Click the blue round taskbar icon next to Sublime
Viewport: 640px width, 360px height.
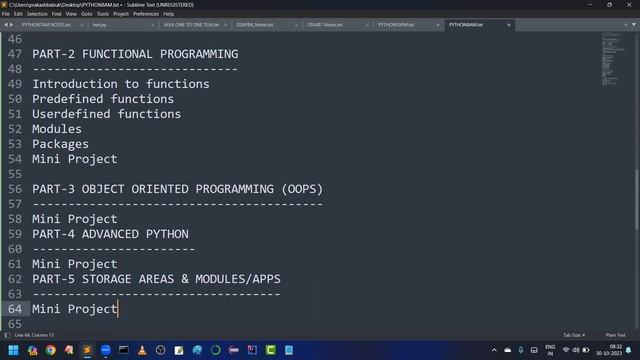[x=105, y=350]
